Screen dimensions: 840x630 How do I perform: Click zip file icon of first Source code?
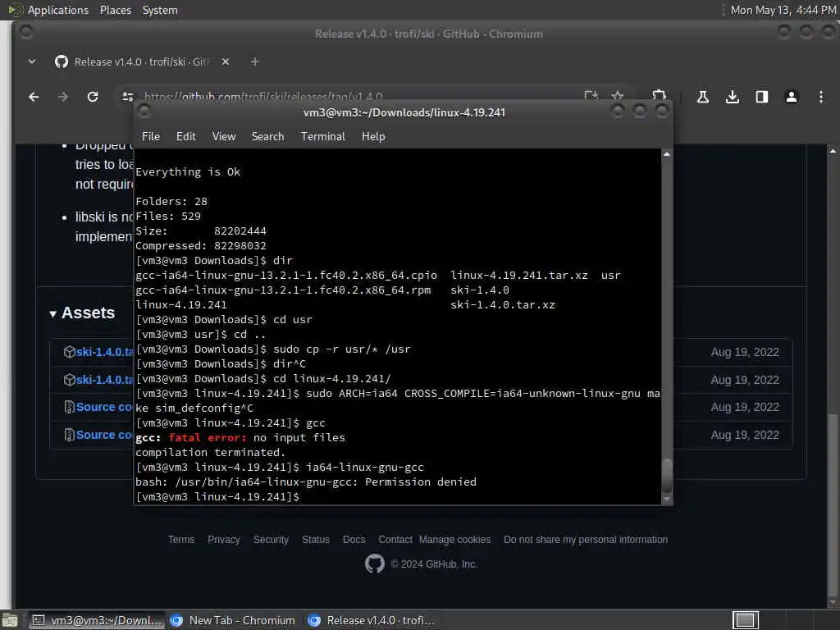[69, 407]
